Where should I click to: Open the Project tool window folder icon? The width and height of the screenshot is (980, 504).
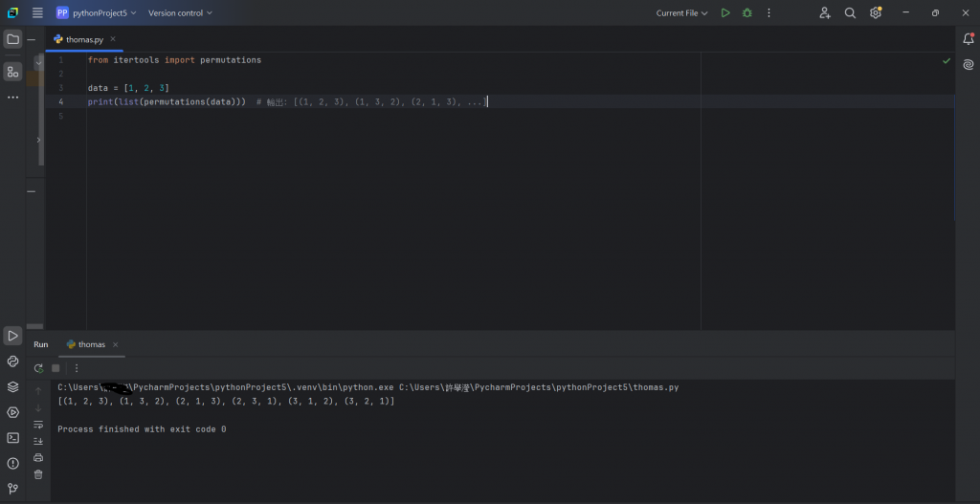tap(12, 39)
